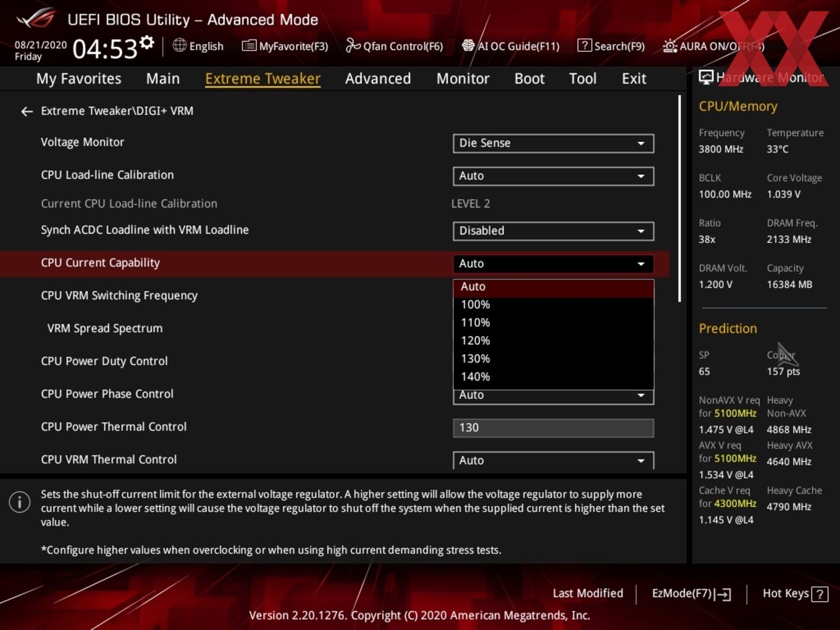Screen dimensions: 840x630
Task: Click the Hot Keys question mark icon
Action: 820,594
